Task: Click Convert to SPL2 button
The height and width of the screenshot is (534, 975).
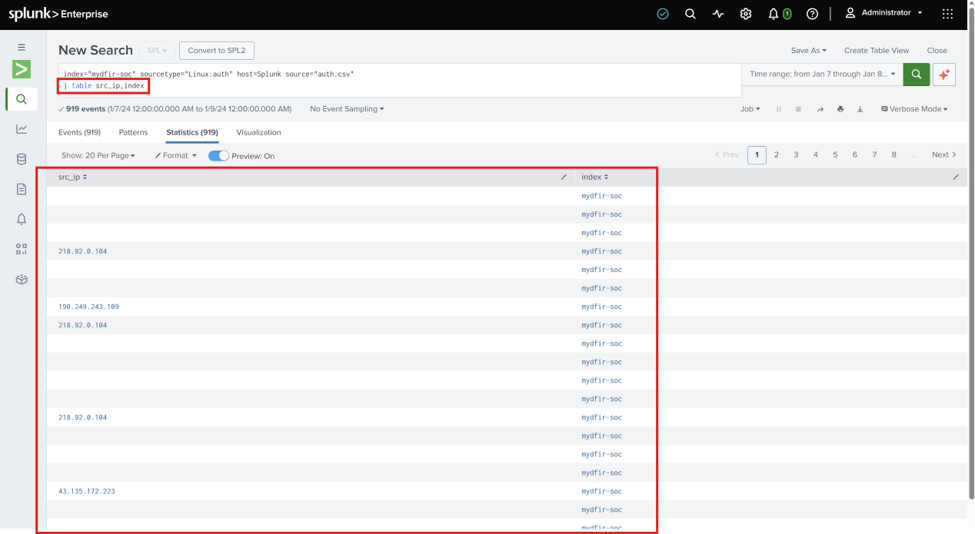Action: 216,50
